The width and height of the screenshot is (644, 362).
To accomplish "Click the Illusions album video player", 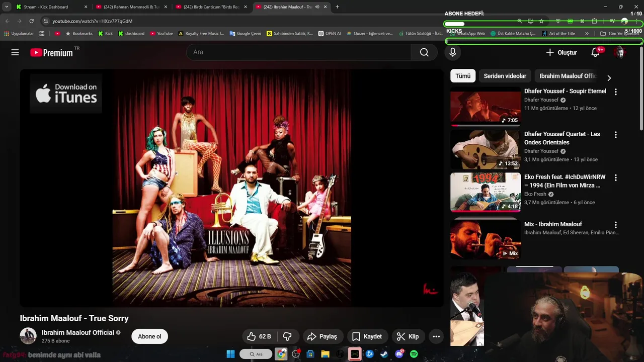I will pos(231,188).
